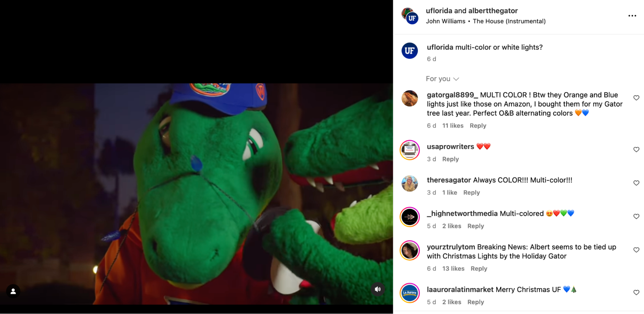Open usaprowriters profile avatar
This screenshot has width=644, height=314.
point(409,150)
